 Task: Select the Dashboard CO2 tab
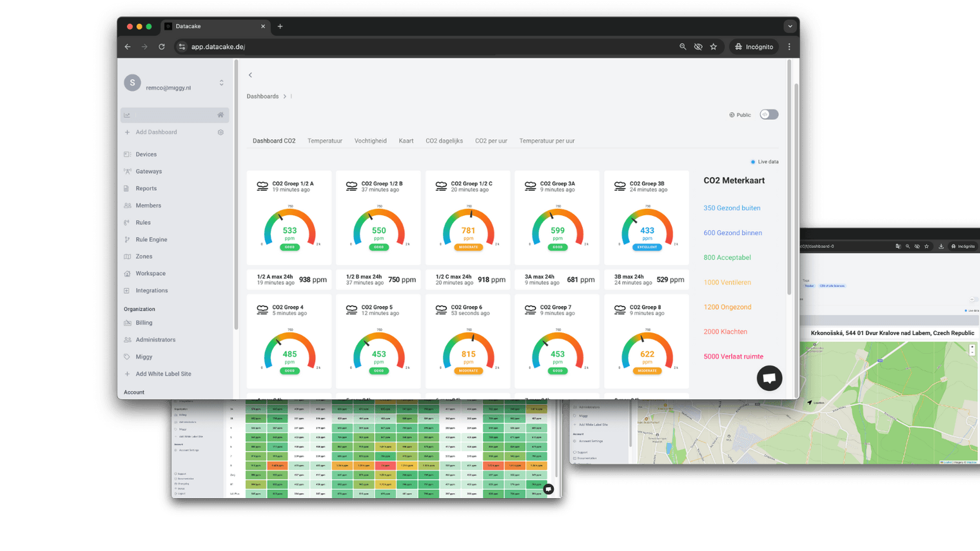coord(274,141)
